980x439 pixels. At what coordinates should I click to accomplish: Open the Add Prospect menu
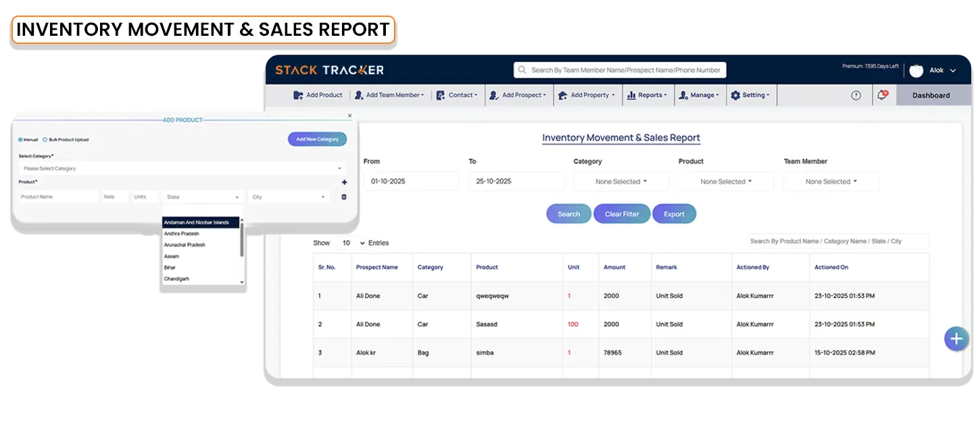point(518,95)
